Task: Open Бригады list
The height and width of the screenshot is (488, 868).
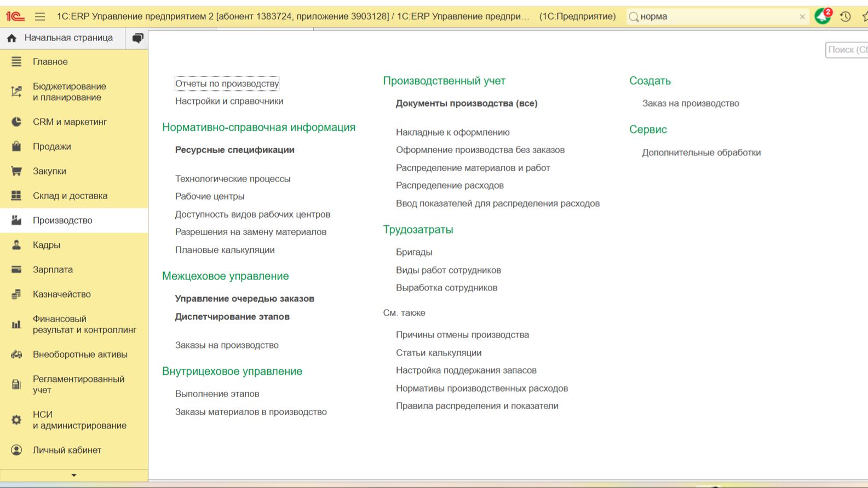Action: tap(414, 252)
